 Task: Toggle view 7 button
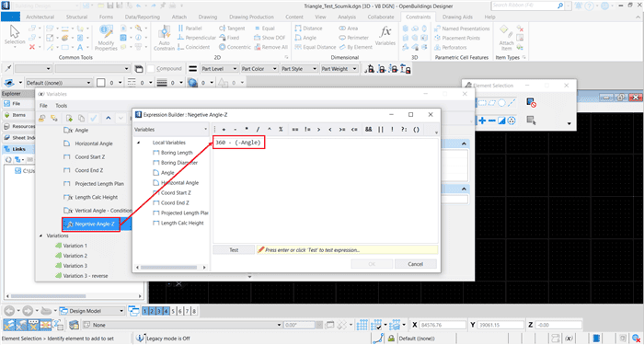(188, 311)
